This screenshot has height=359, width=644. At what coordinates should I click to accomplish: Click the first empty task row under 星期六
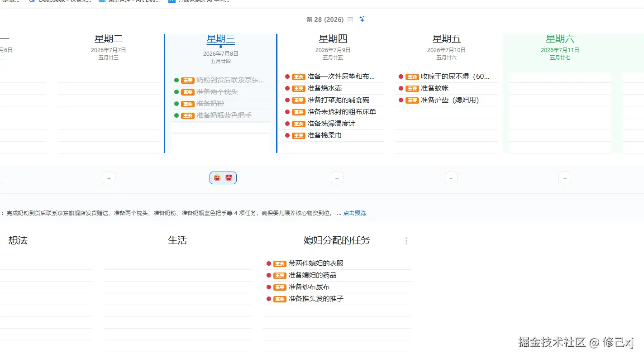560,77
